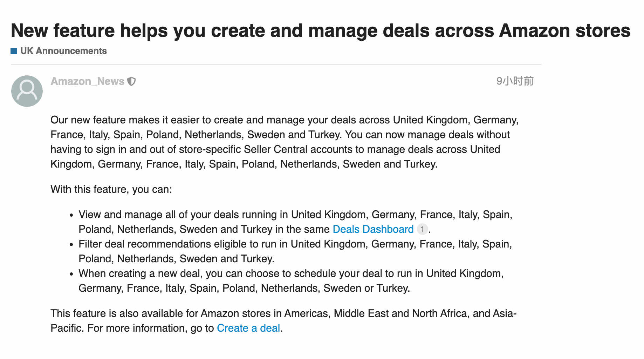Open the Deals Dashboard link
This screenshot has width=644, height=359.
tap(373, 229)
